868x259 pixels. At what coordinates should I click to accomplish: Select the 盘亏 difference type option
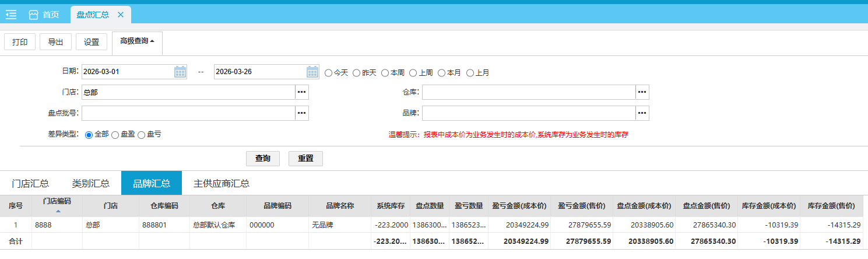pos(141,135)
